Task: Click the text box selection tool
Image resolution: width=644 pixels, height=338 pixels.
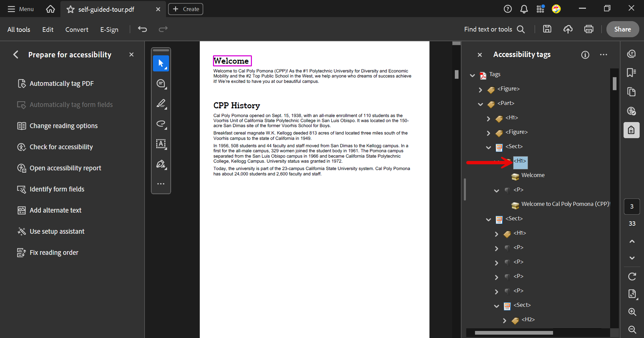Action: click(x=161, y=144)
